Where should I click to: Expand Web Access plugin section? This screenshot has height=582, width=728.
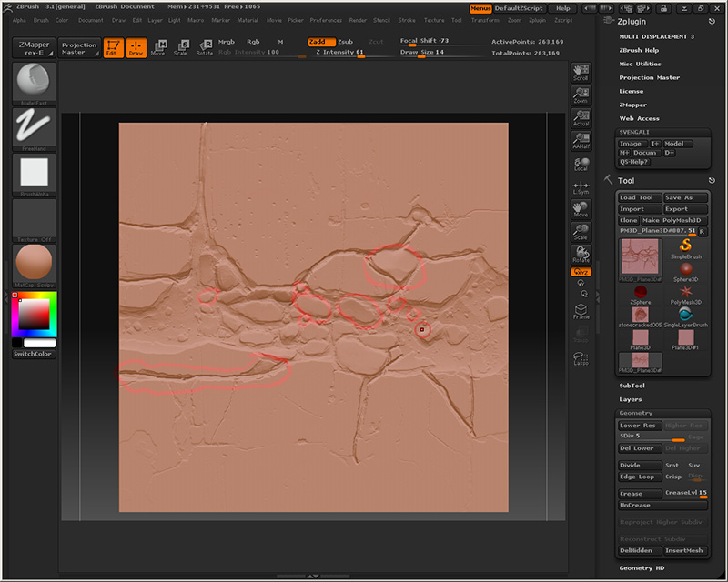tap(639, 118)
